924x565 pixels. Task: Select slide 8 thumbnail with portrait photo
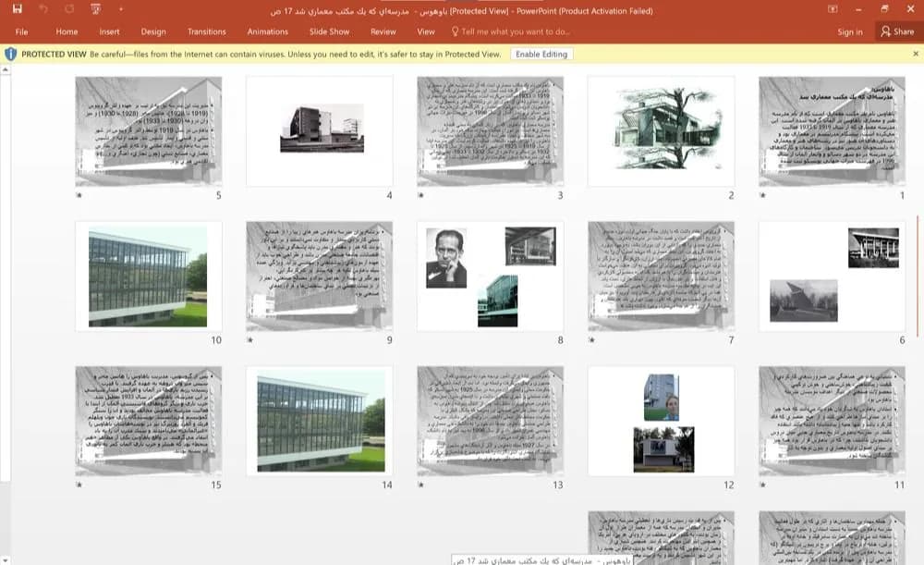491,276
